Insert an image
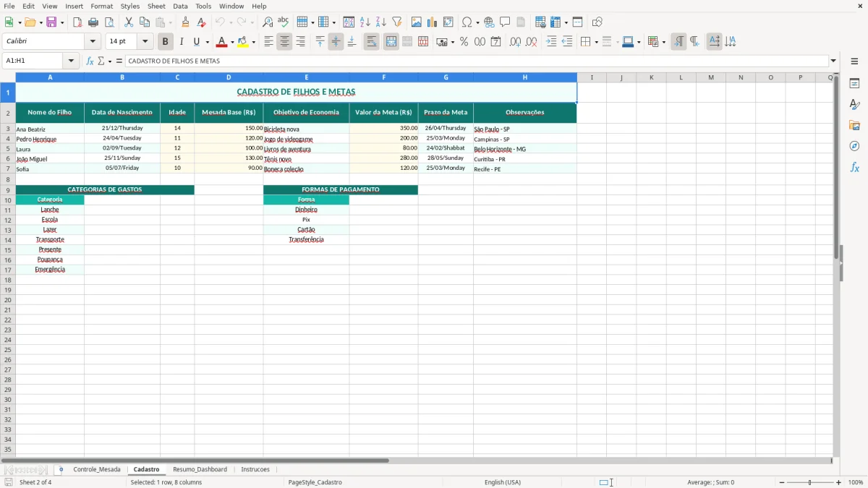This screenshot has width=868, height=488. click(416, 22)
